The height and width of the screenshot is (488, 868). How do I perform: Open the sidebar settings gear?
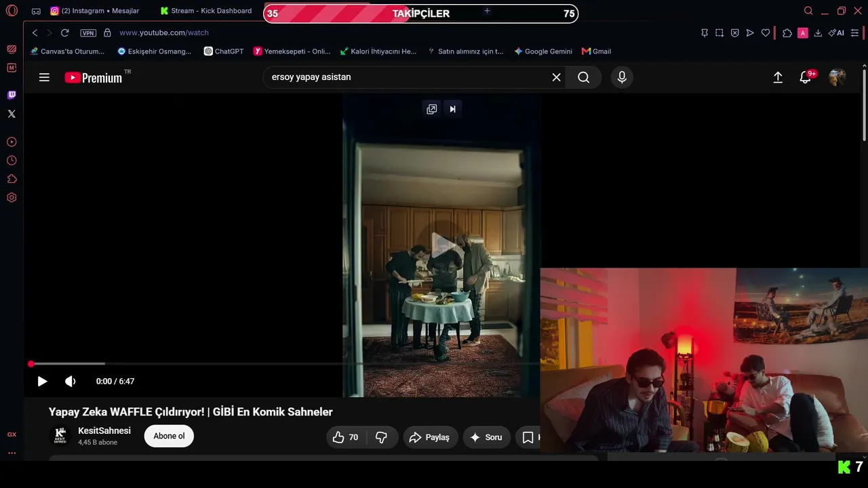tap(12, 198)
